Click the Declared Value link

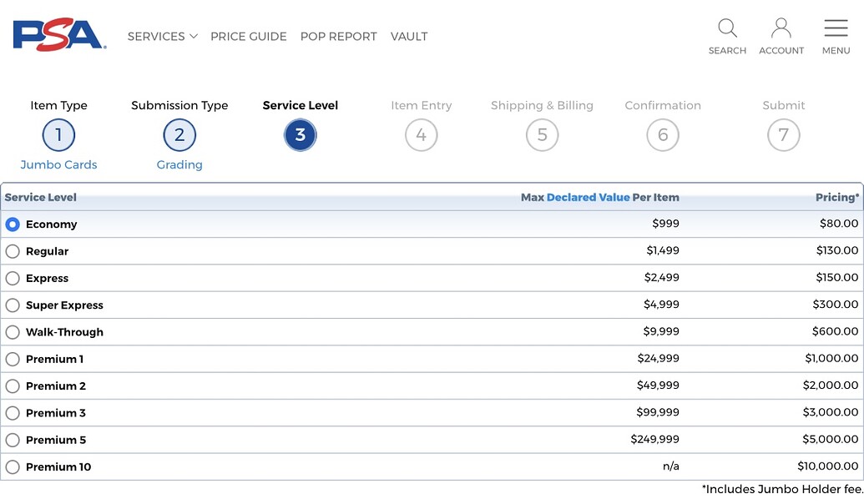(588, 198)
